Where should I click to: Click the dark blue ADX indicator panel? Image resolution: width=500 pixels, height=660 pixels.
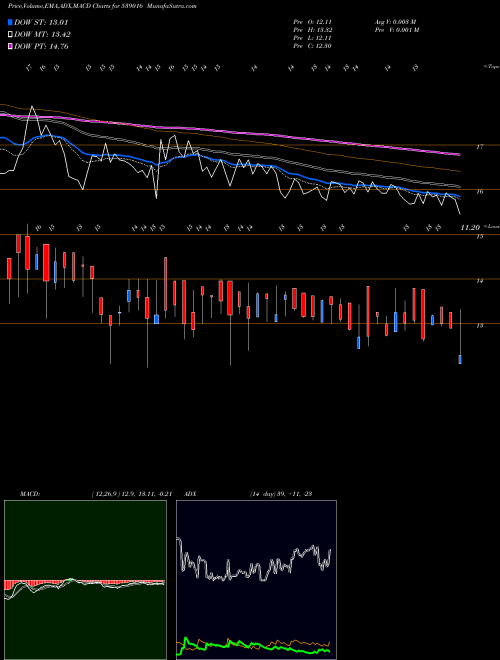[256, 580]
